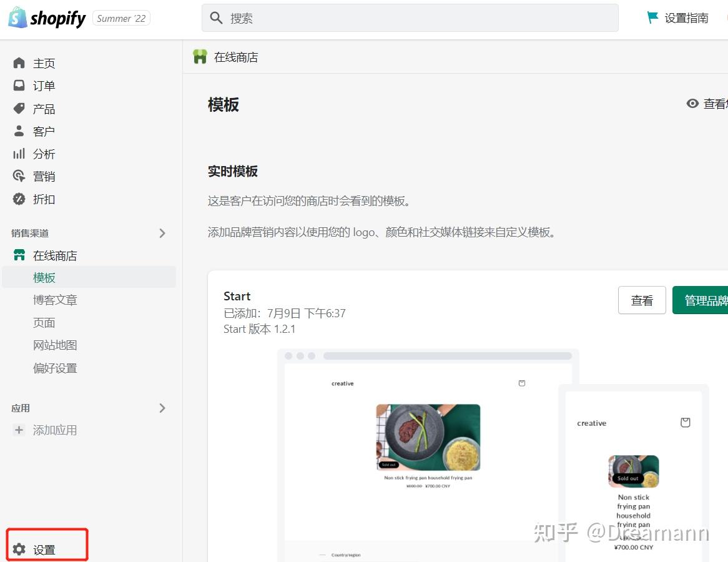Click the eye icon next to 查看 heading
Viewport: 728px width, 562px height.
point(691,104)
